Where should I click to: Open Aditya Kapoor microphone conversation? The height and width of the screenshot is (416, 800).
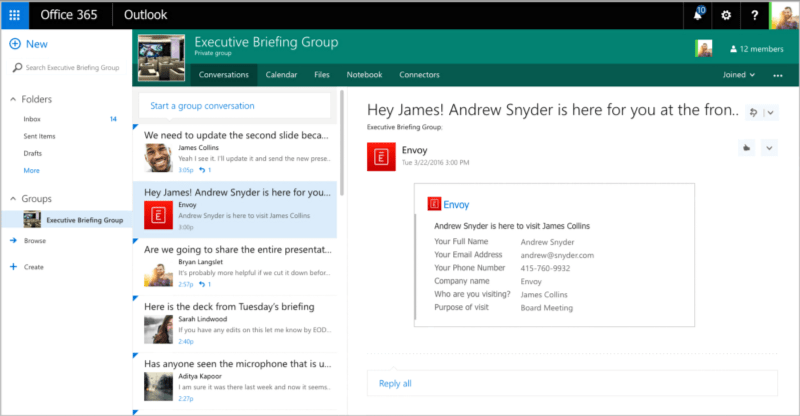[x=235, y=381]
